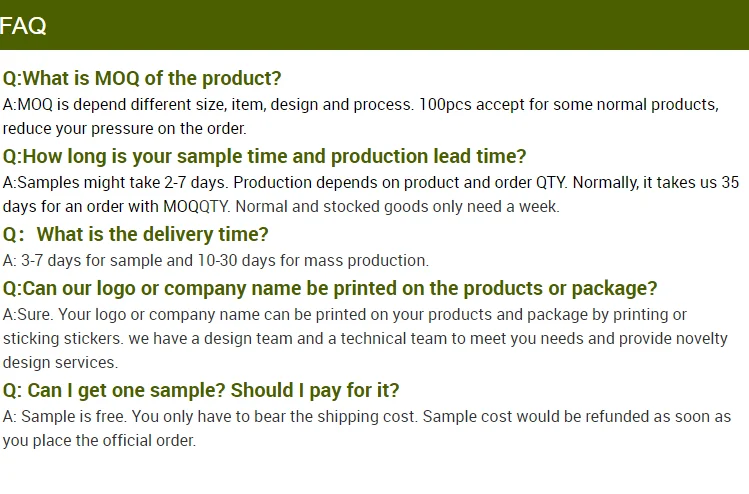This screenshot has width=749, height=494.
Task: Click the answer line starting "A:Samples might take"
Action: pyautogui.click(x=370, y=182)
